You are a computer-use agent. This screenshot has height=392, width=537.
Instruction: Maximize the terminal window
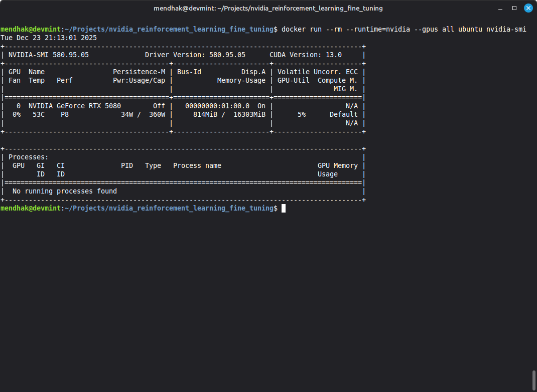click(x=514, y=8)
